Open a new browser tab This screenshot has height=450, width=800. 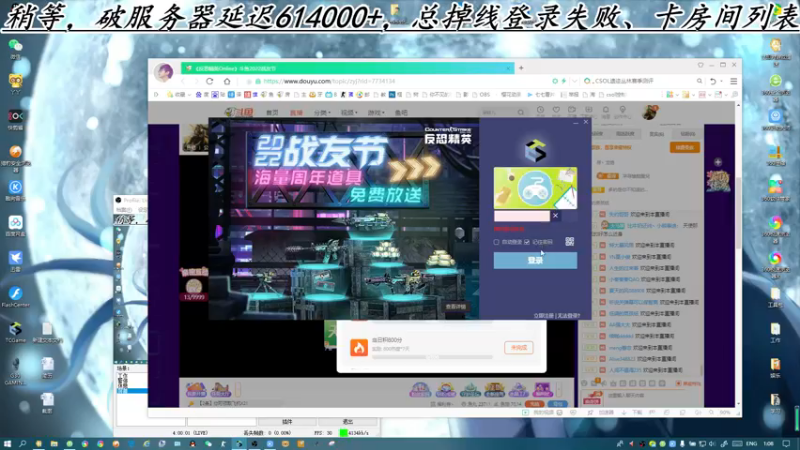pyautogui.click(x=521, y=68)
